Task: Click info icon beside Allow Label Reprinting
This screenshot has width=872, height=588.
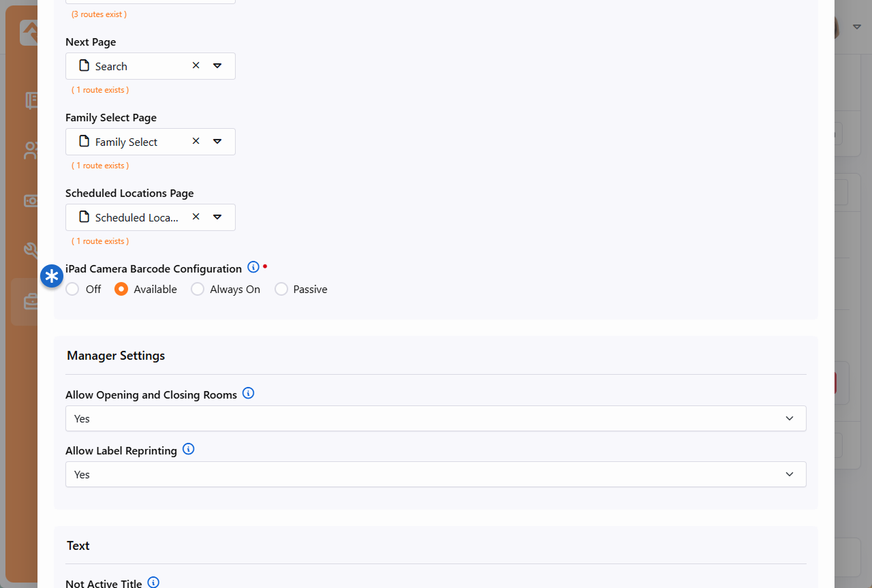Action: click(189, 449)
